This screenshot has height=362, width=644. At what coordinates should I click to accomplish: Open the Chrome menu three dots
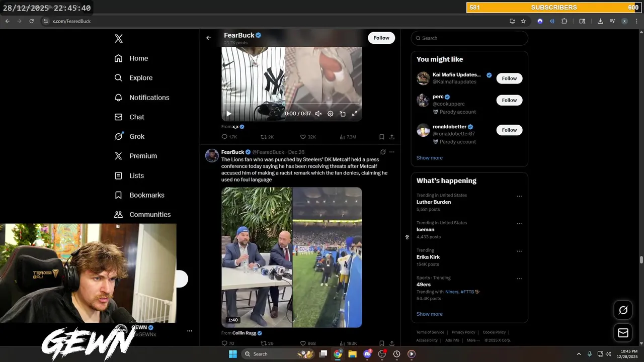click(x=636, y=21)
